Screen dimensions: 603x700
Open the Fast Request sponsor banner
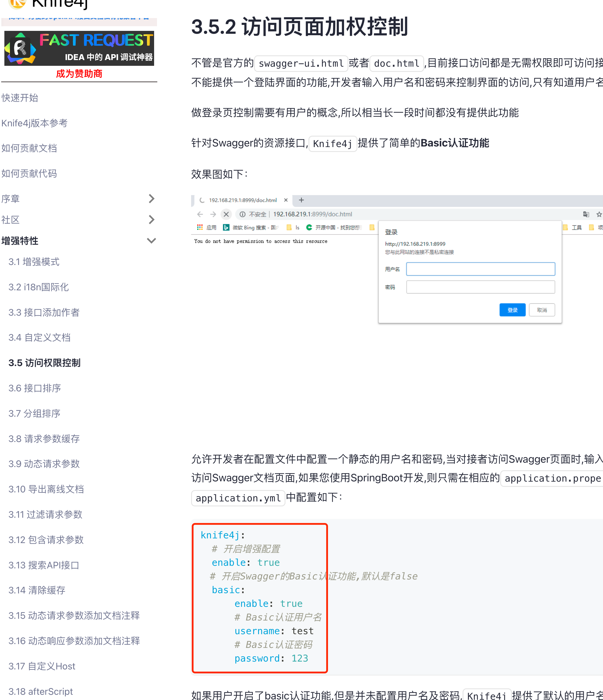coord(79,48)
